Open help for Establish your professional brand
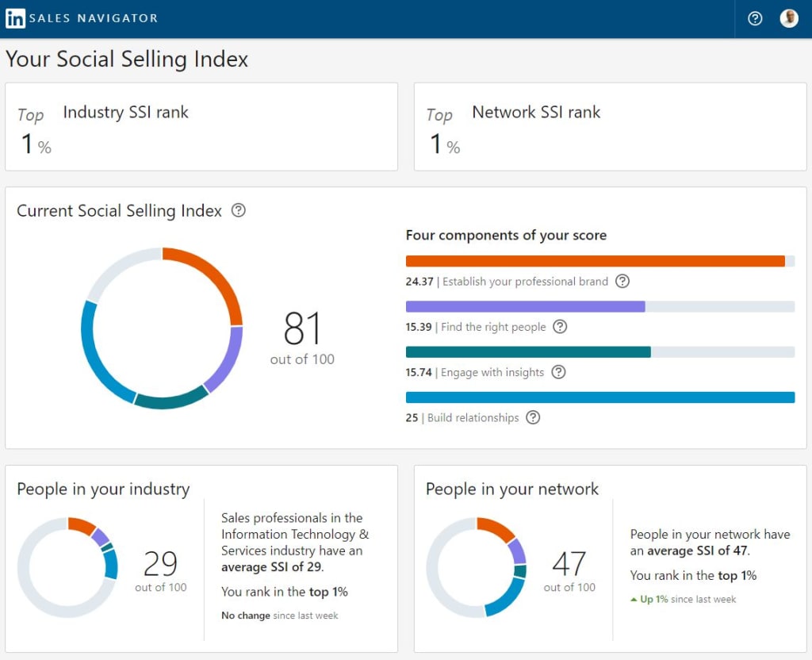The height and width of the screenshot is (660, 812). coord(622,282)
